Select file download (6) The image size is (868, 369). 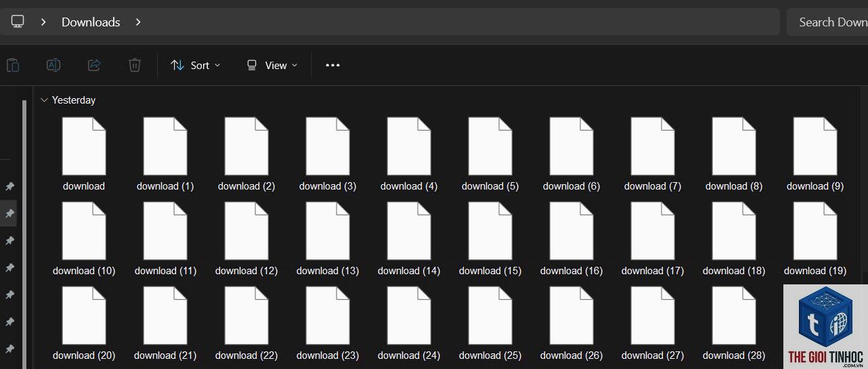571,154
